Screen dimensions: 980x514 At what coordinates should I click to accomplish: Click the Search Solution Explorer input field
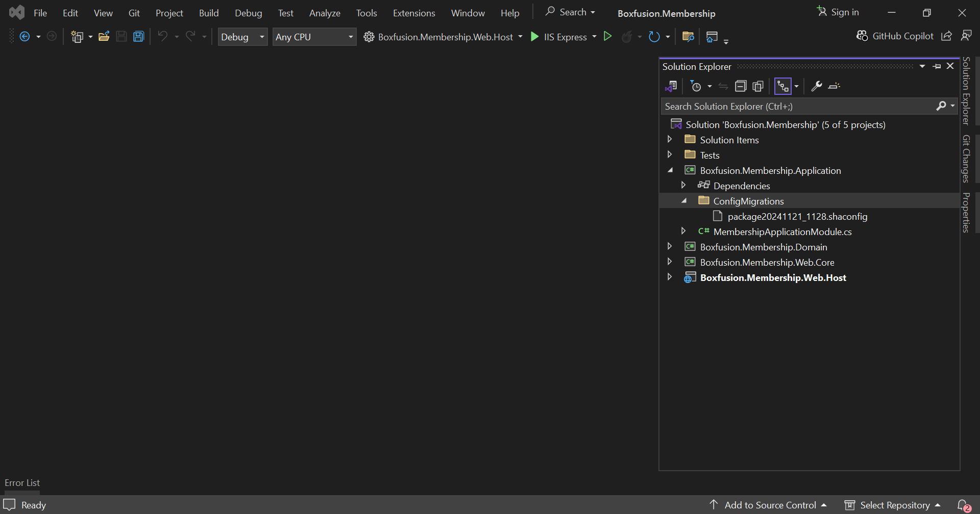[x=799, y=106]
